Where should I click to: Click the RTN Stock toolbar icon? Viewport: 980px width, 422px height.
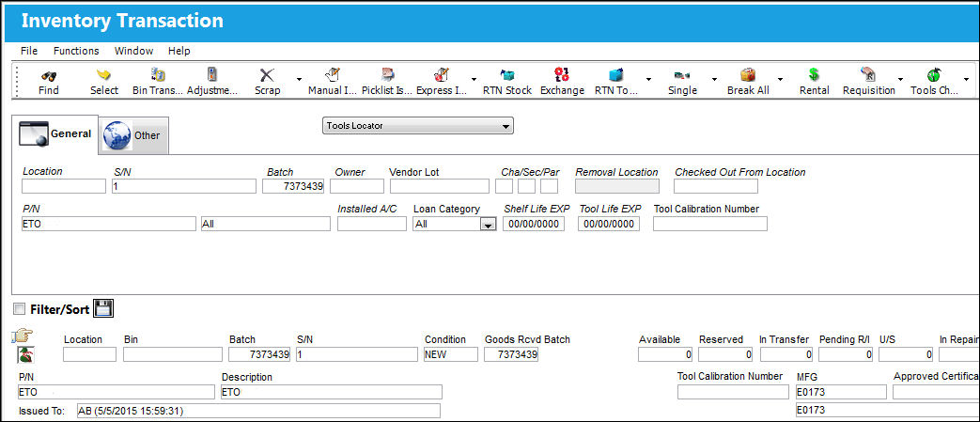click(x=506, y=75)
